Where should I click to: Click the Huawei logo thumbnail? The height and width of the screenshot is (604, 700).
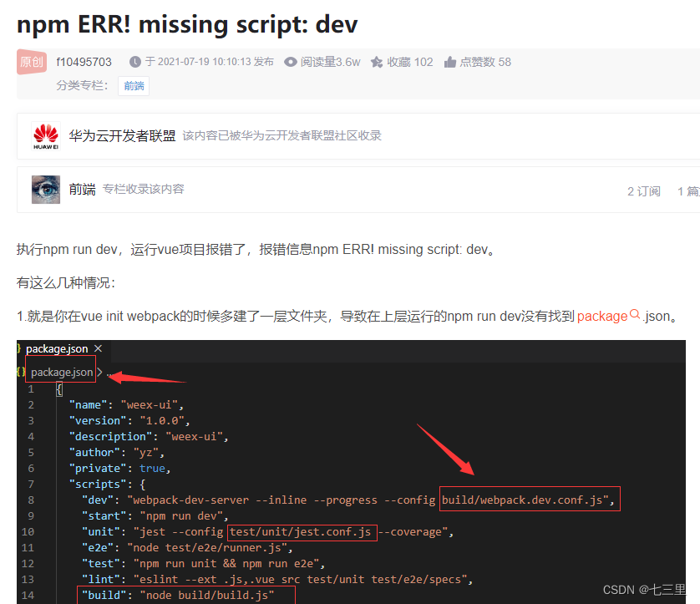click(x=46, y=136)
